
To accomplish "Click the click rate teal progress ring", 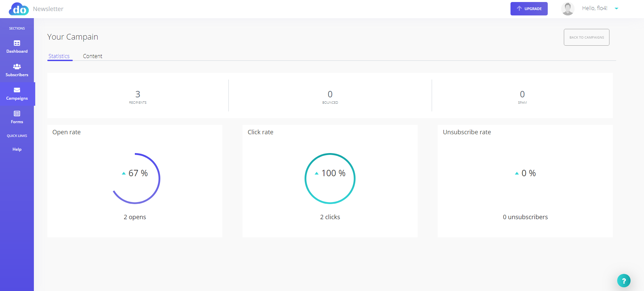I will click(x=330, y=179).
